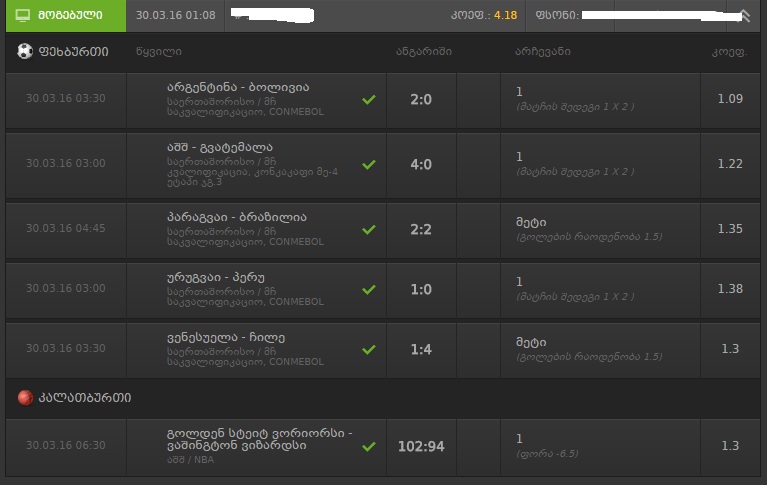
Task: Click the odds value 1.38
Action: pyautogui.click(x=730, y=289)
